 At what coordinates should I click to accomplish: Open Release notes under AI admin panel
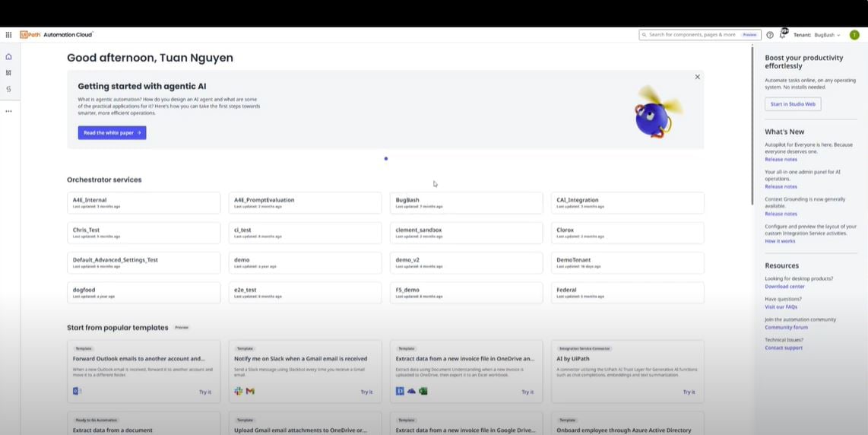(x=781, y=187)
